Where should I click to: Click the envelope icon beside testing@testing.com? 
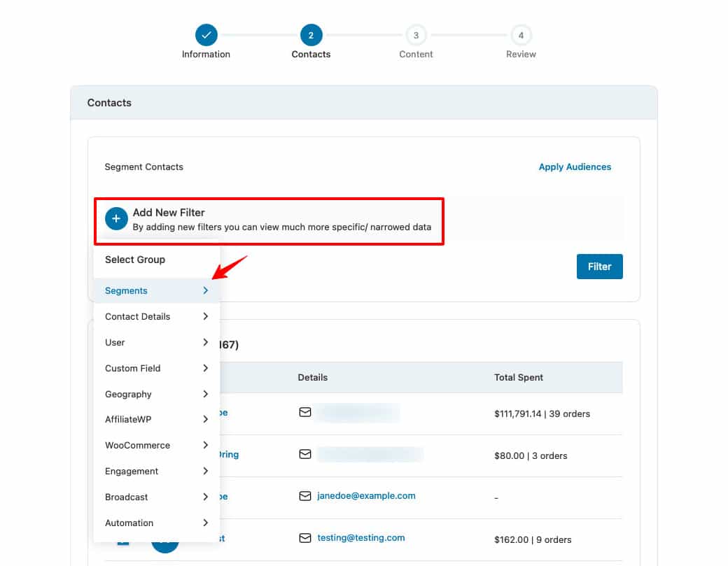305,538
